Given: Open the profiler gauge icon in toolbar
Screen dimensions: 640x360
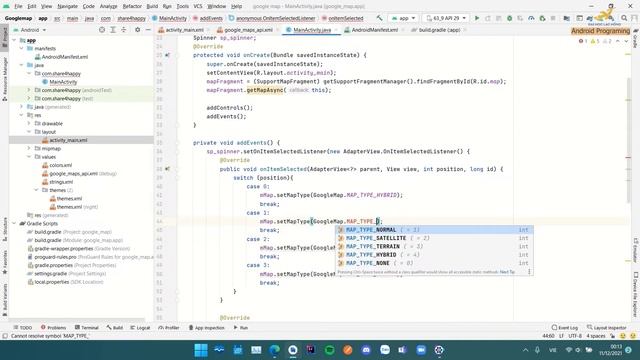Looking at the screenshot, I should click(531, 18).
